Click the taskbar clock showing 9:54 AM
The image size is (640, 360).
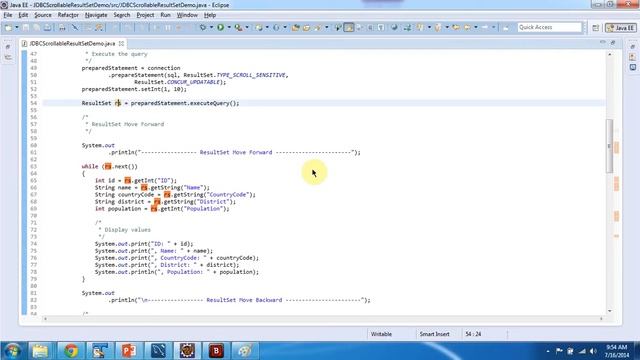point(617,351)
